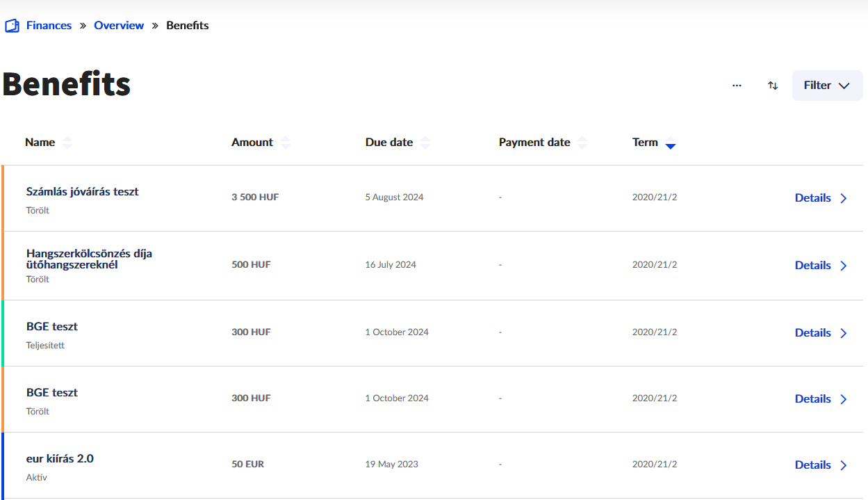Open the Finances breadcrumb link
Screen dimensions: 868x500
coord(49,26)
